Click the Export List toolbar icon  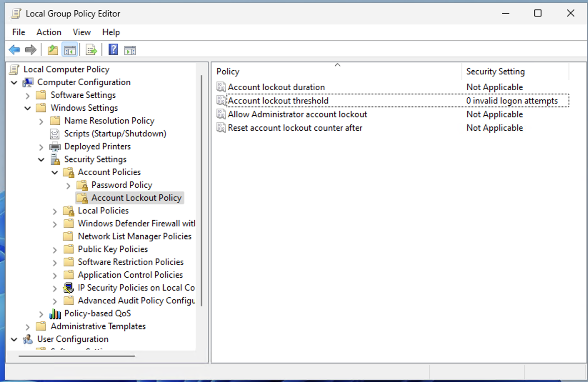click(x=91, y=50)
